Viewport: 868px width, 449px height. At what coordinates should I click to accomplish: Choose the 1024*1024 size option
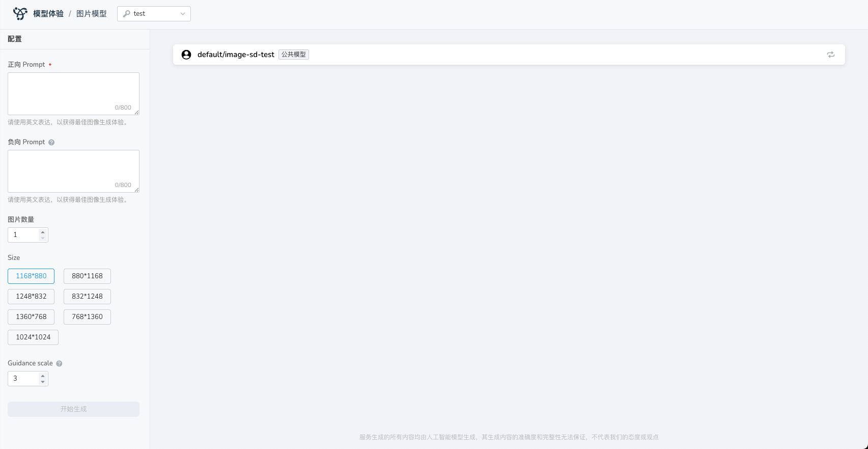tap(33, 337)
